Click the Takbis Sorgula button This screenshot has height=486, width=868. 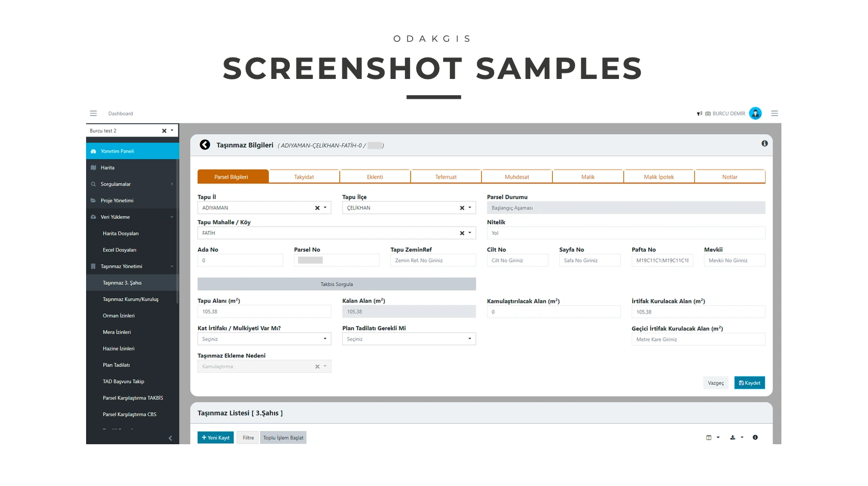[x=336, y=284]
